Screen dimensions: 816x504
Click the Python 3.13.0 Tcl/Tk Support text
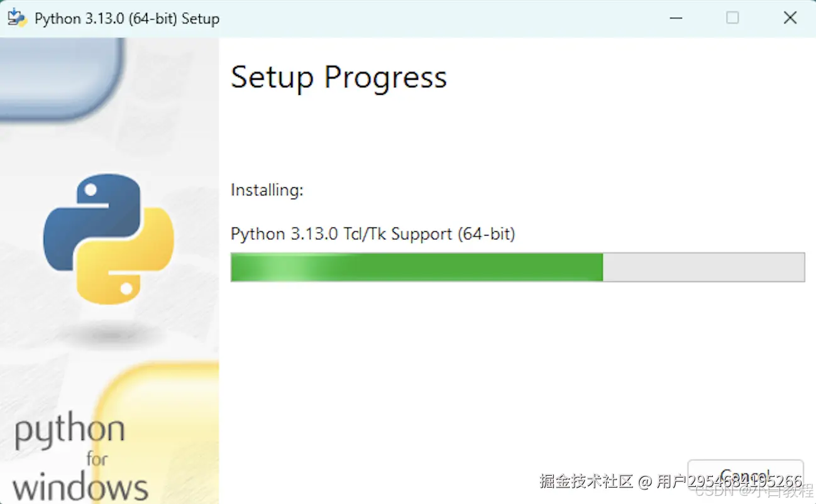pyautogui.click(x=372, y=233)
